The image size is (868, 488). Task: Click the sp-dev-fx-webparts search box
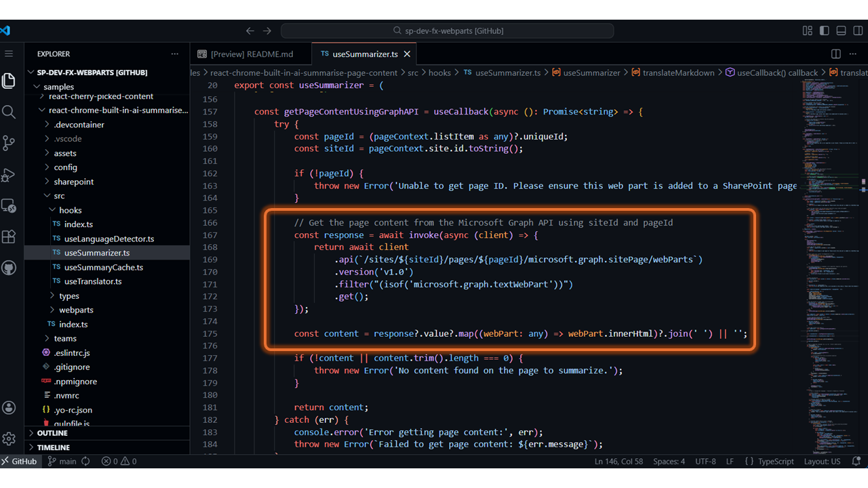click(x=448, y=30)
